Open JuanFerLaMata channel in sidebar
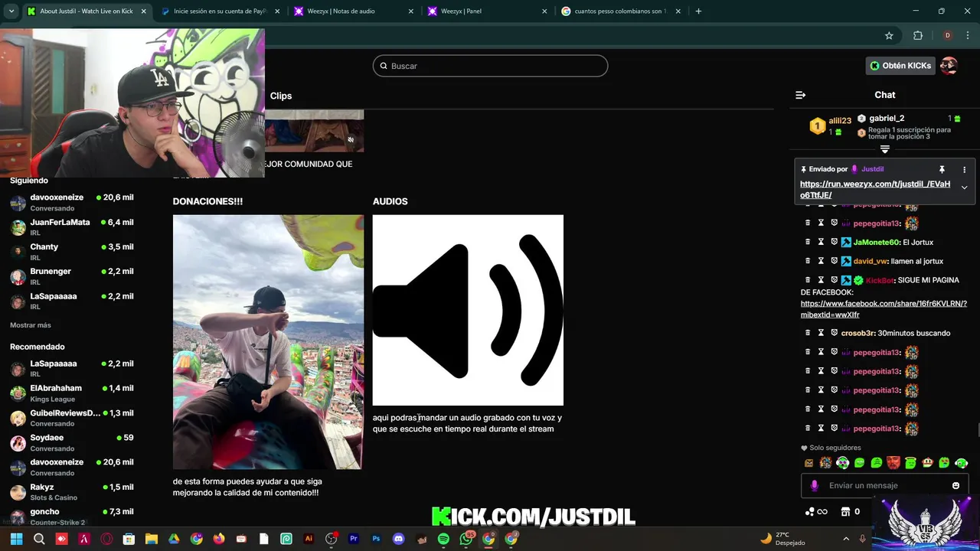This screenshot has width=980, height=551. click(x=72, y=227)
